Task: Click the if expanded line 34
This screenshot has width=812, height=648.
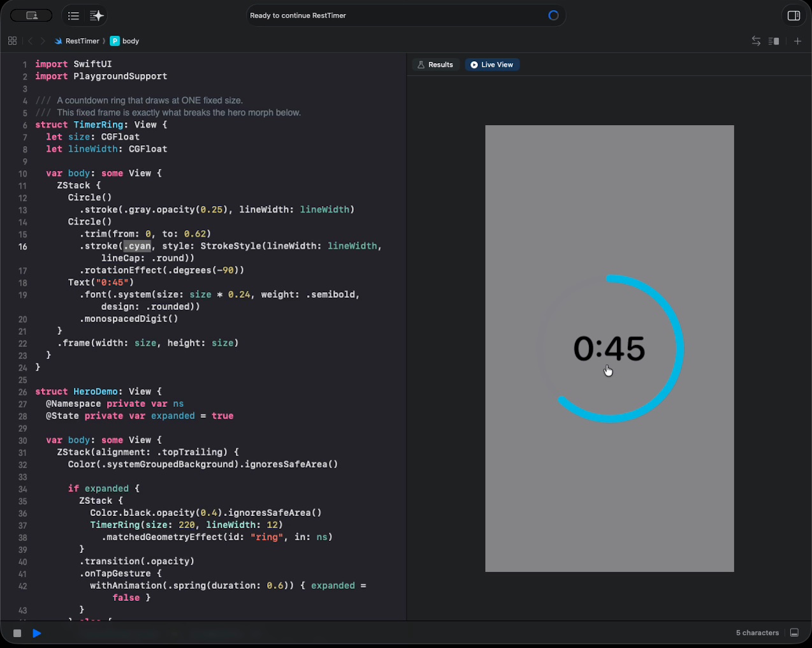Action: 104,489
